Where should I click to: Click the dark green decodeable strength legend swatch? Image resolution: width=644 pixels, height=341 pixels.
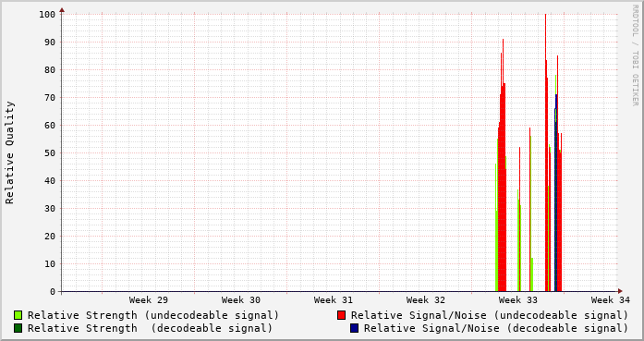pos(18,328)
